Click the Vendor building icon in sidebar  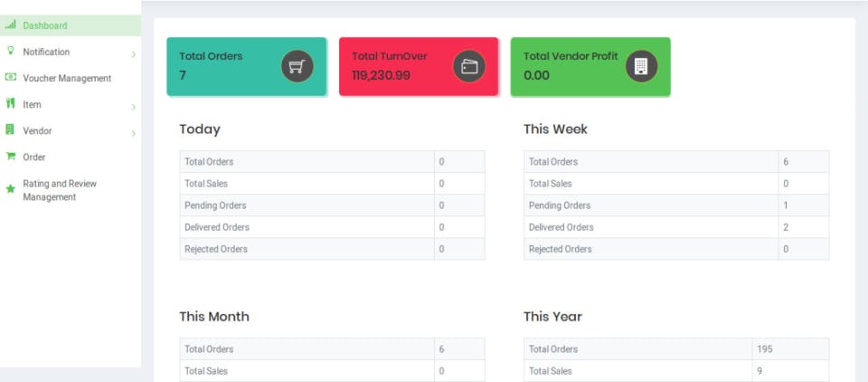(11, 130)
